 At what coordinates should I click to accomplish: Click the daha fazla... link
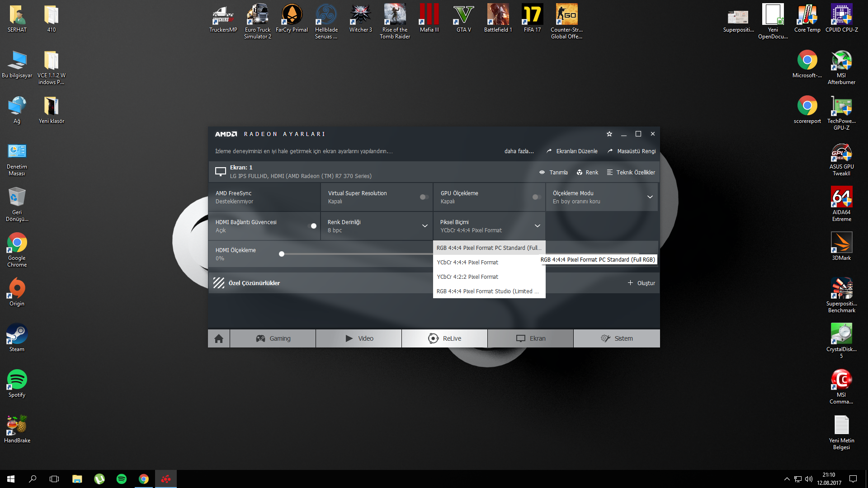click(x=519, y=151)
